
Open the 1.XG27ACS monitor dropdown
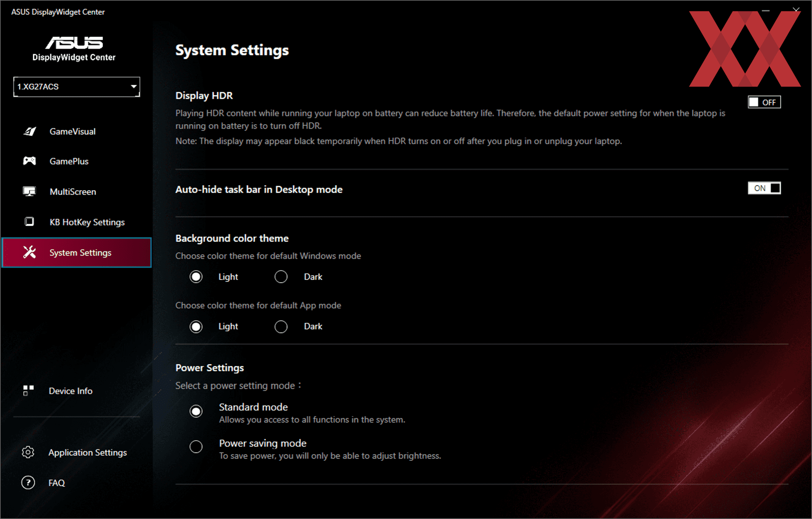pyautogui.click(x=77, y=87)
